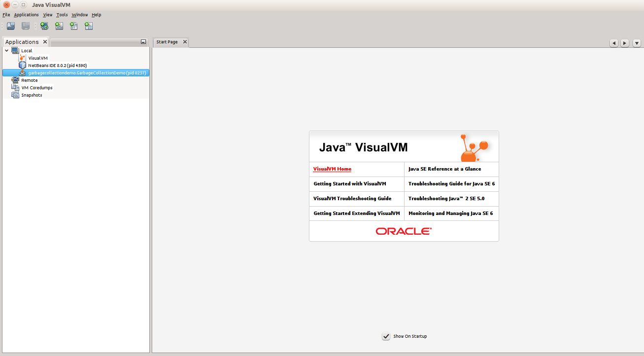Open the Applications menu
Screen dimensions: 644x356
click(26, 15)
